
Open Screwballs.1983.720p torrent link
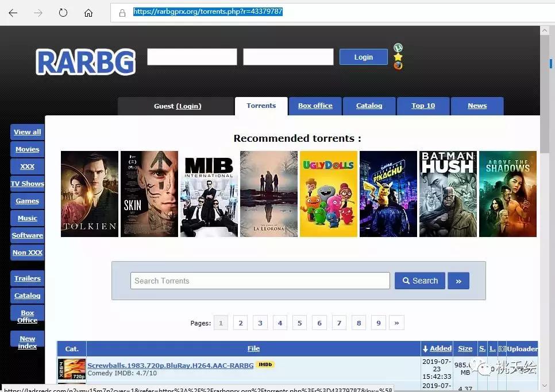point(170,365)
